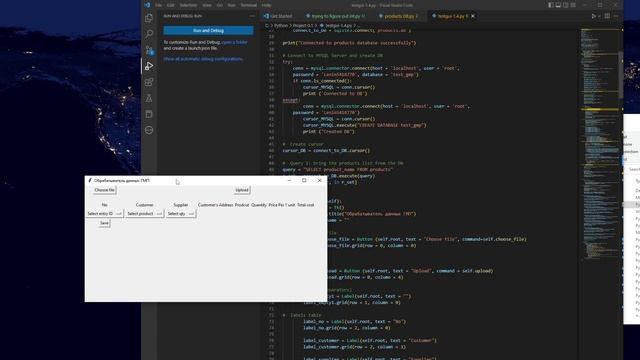Click the Quantity column label
The height and width of the screenshot is (360, 640).
[x=259, y=205]
